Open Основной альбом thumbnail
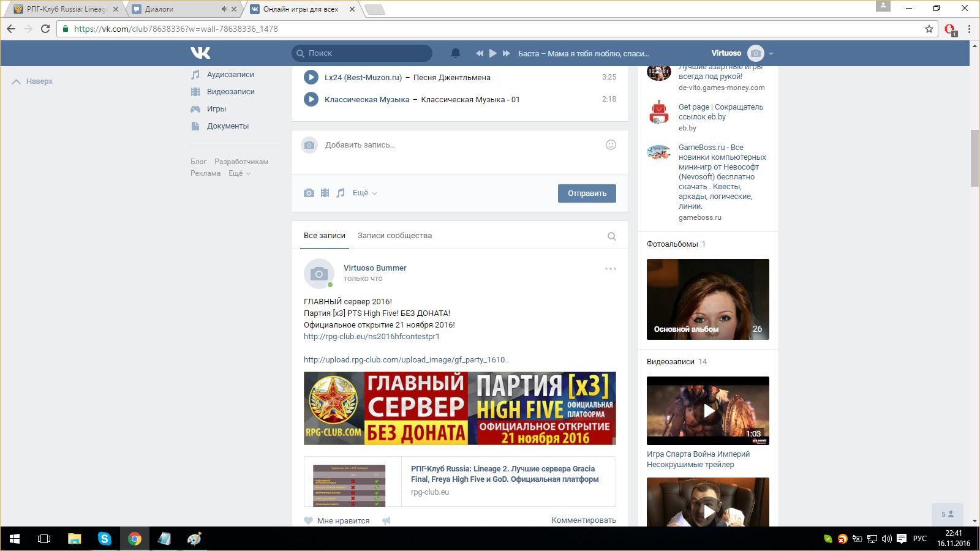Screen dimensions: 980x551 pyautogui.click(x=708, y=299)
